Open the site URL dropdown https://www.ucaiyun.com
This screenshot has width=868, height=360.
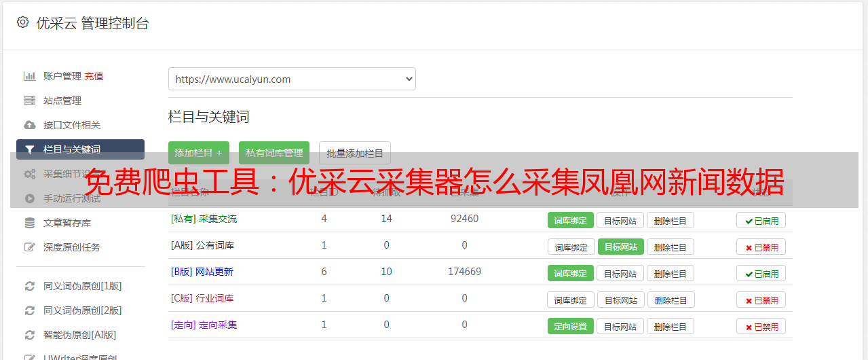coord(292,79)
